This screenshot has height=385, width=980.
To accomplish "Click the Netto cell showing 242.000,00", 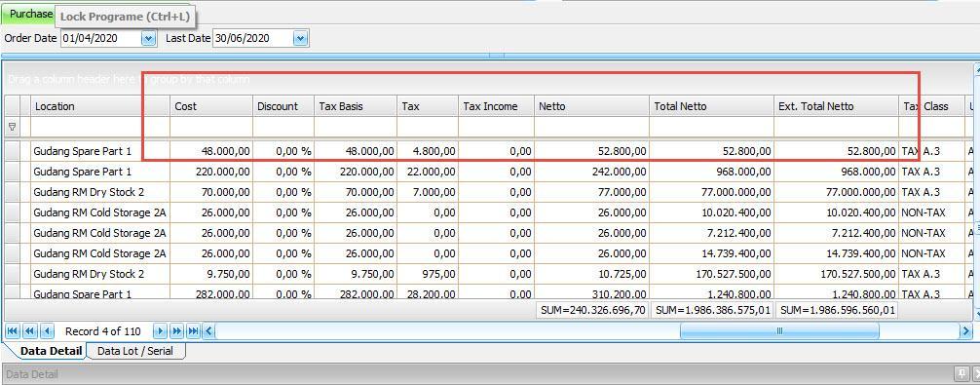I will (x=591, y=172).
